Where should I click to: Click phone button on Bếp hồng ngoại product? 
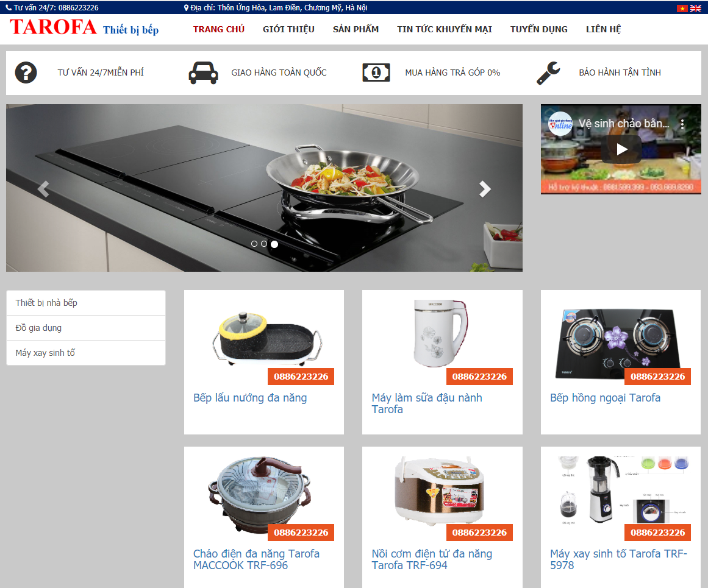click(x=657, y=377)
